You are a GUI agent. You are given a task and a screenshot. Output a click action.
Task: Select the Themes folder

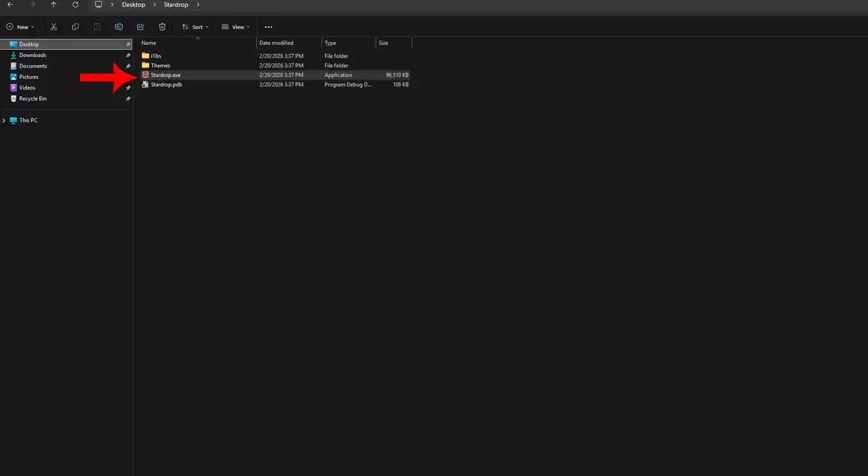[160, 66]
